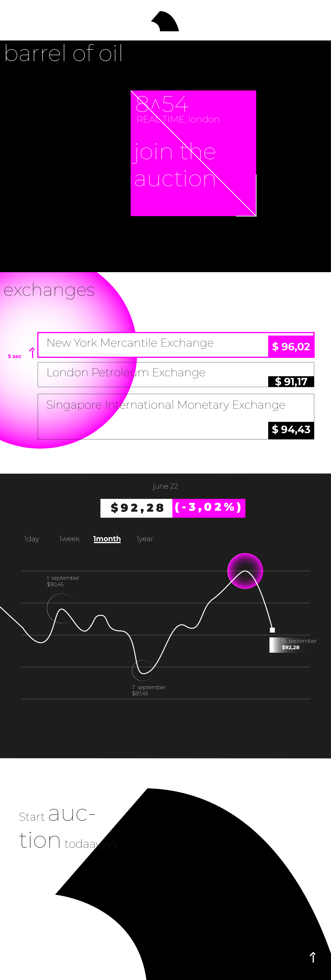Click the magenta up arrow beside 5 sec
This screenshot has width=331, height=980.
(32, 353)
